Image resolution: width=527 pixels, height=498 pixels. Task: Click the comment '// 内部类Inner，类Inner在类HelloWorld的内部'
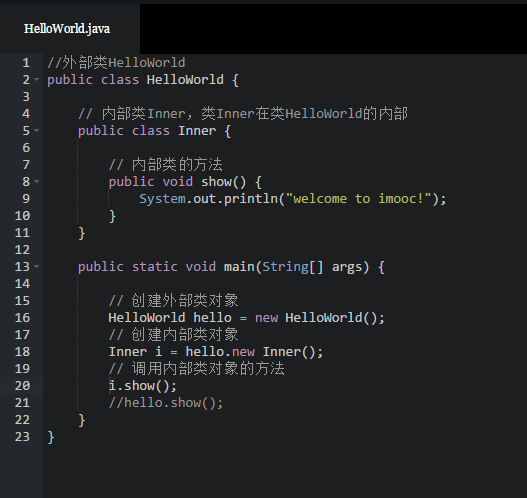click(243, 114)
